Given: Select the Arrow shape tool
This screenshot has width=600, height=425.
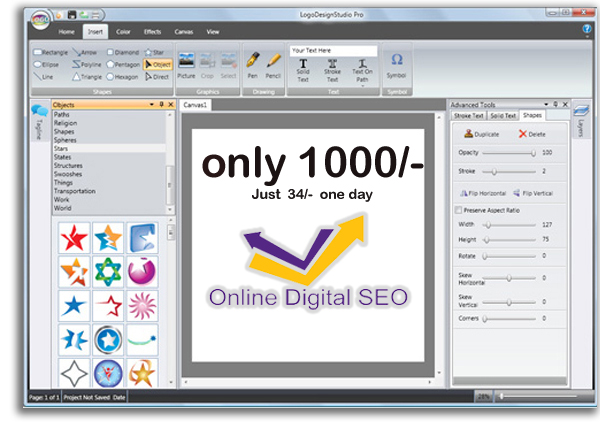Looking at the screenshot, I should pos(85,52).
